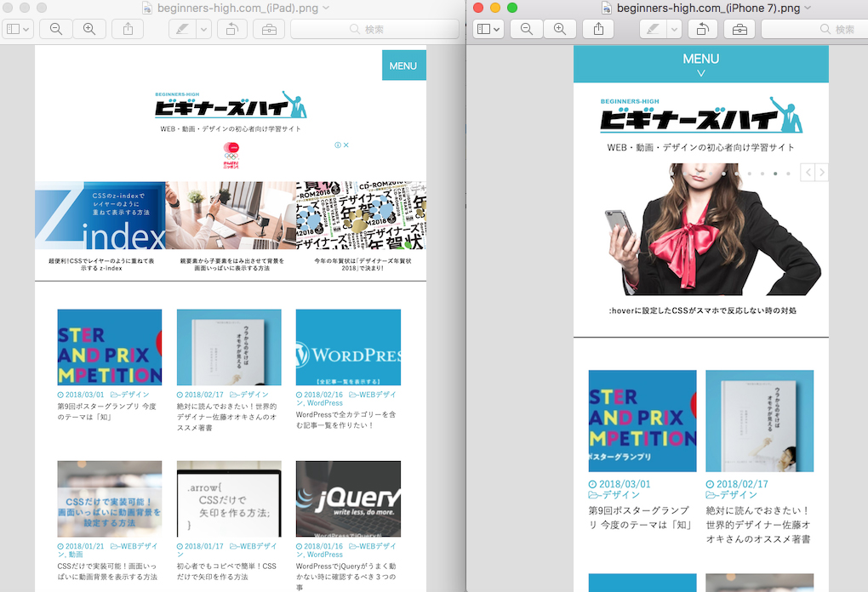868x592 pixels.
Task: Click the previous-slide arrow in the iPhone screenshot
Action: (x=808, y=173)
